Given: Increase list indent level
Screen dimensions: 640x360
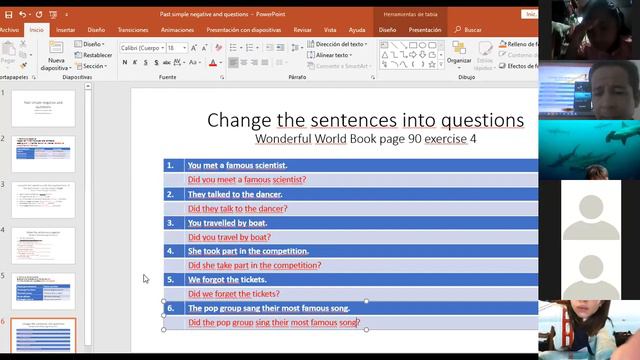Looking at the screenshot, I should 280,48.
